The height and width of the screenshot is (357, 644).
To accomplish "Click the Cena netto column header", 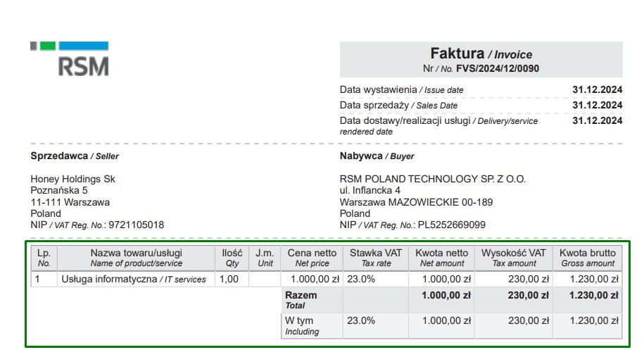I will pyautogui.click(x=312, y=258).
